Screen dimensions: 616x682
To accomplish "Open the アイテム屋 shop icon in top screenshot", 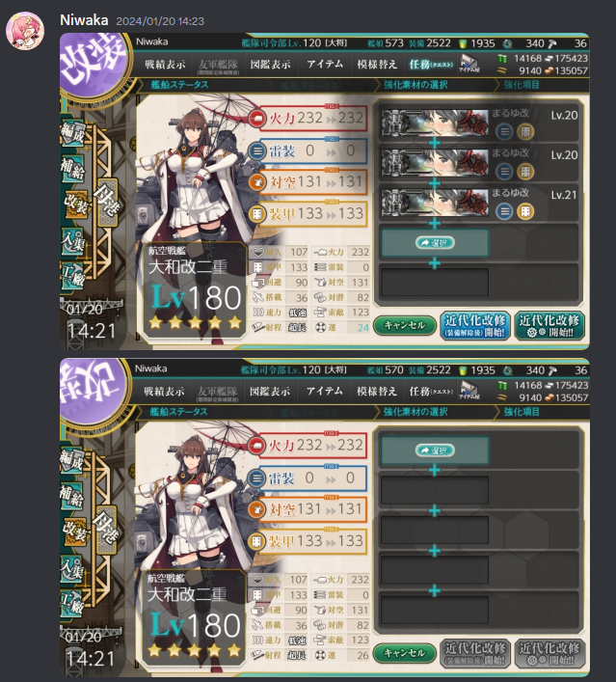I will 469,64.
